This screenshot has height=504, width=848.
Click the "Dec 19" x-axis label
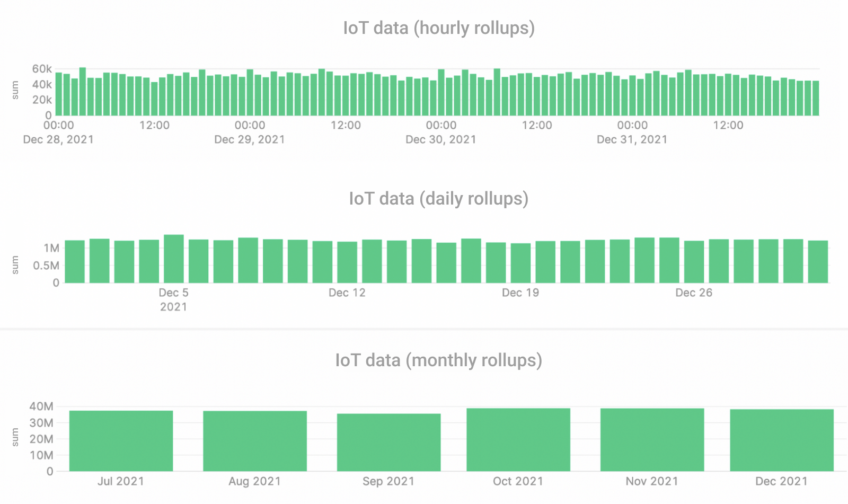pos(520,293)
